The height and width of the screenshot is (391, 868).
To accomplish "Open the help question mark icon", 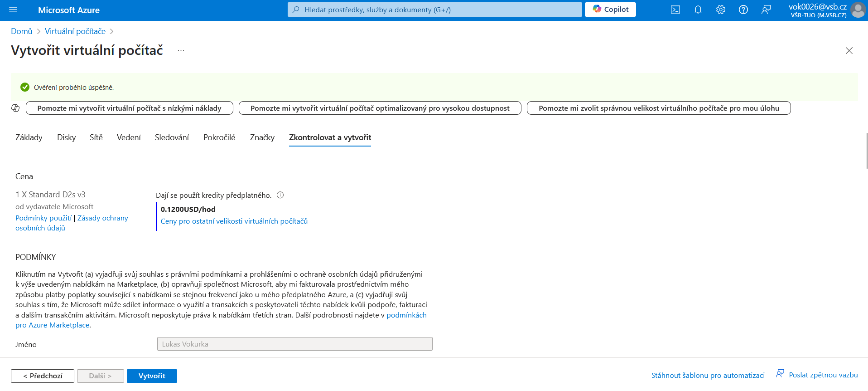I will [743, 10].
